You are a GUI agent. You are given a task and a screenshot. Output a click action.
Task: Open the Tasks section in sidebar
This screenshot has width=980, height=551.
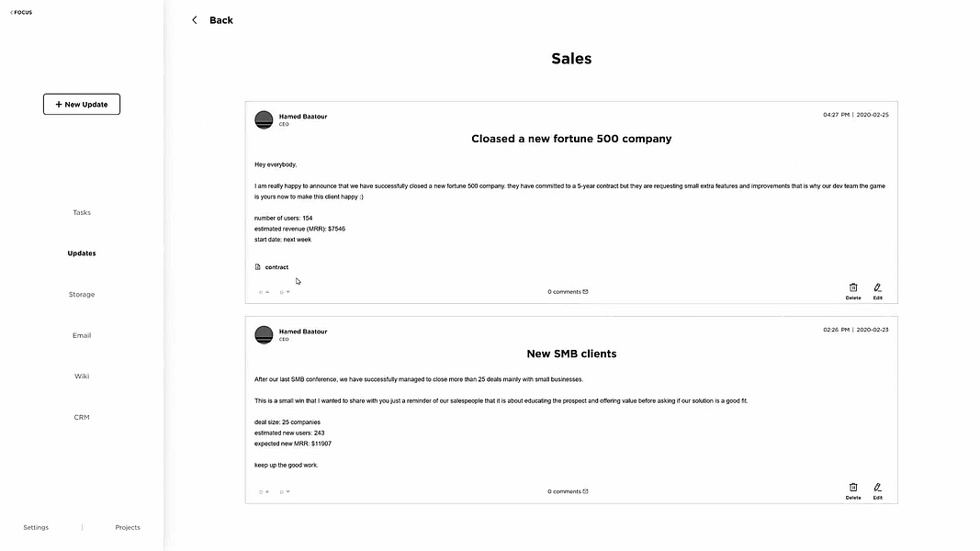82,212
